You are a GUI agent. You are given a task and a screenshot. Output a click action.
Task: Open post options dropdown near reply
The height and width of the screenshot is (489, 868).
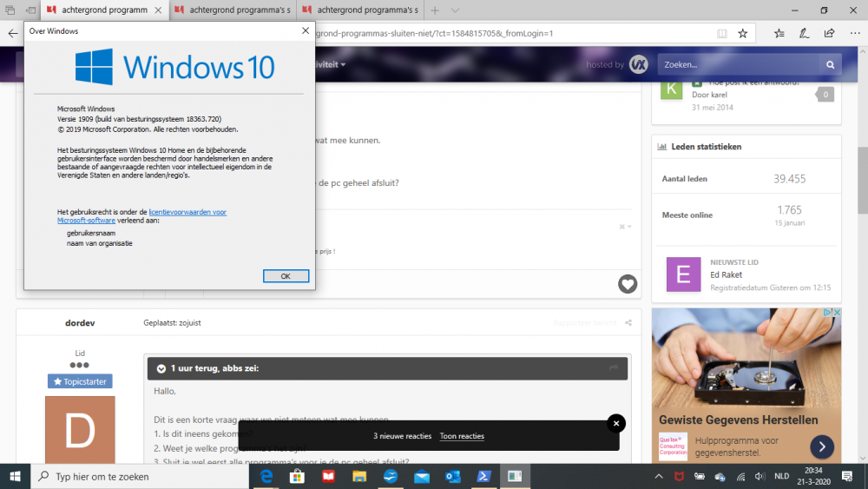[x=626, y=227]
